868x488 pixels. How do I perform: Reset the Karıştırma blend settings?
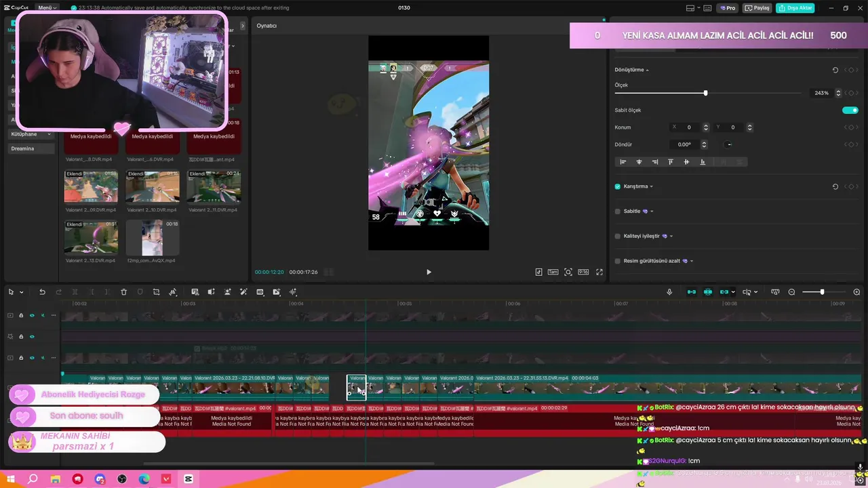click(x=835, y=186)
